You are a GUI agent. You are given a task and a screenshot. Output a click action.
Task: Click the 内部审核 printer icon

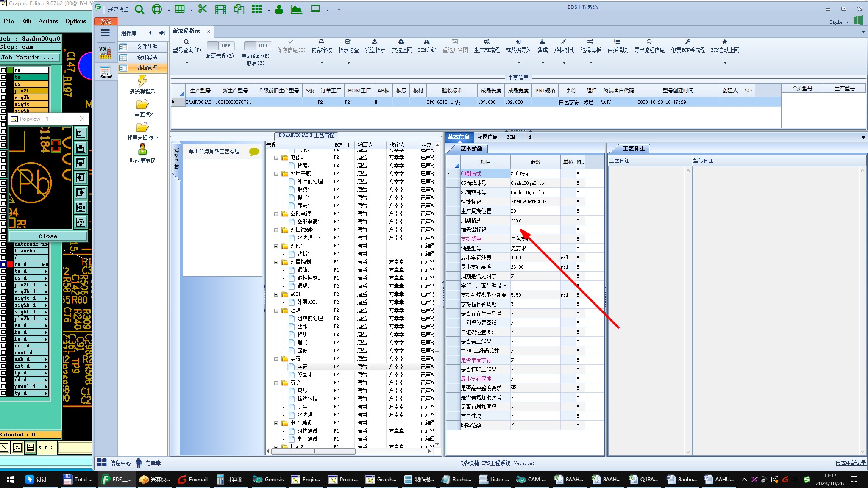click(321, 42)
